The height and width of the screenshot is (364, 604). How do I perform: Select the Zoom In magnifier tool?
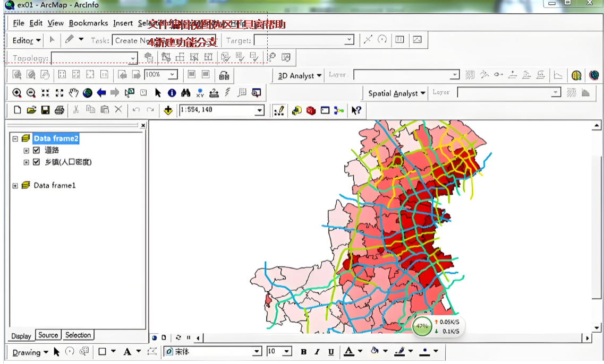click(17, 93)
